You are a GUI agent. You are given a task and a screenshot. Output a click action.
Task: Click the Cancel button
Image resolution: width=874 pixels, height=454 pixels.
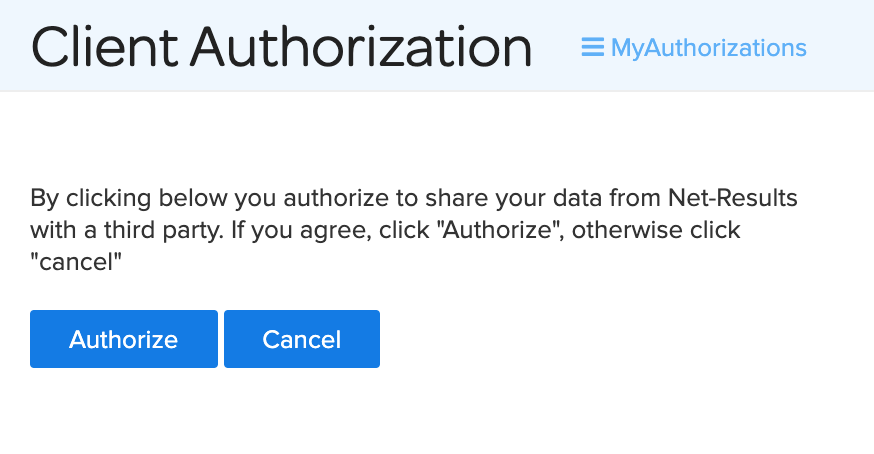pos(302,339)
